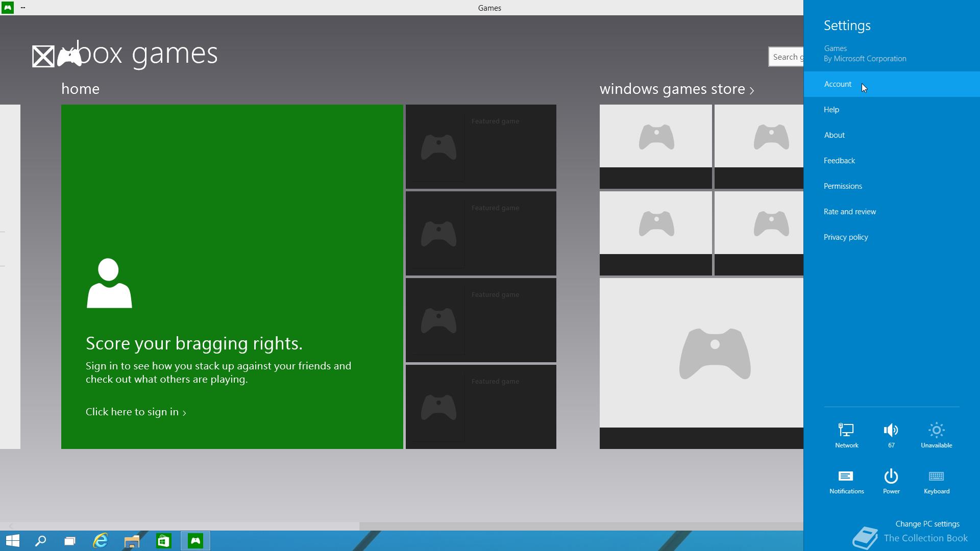980x551 pixels.
Task: Click the scrollbar left arrow
Action: [11, 526]
